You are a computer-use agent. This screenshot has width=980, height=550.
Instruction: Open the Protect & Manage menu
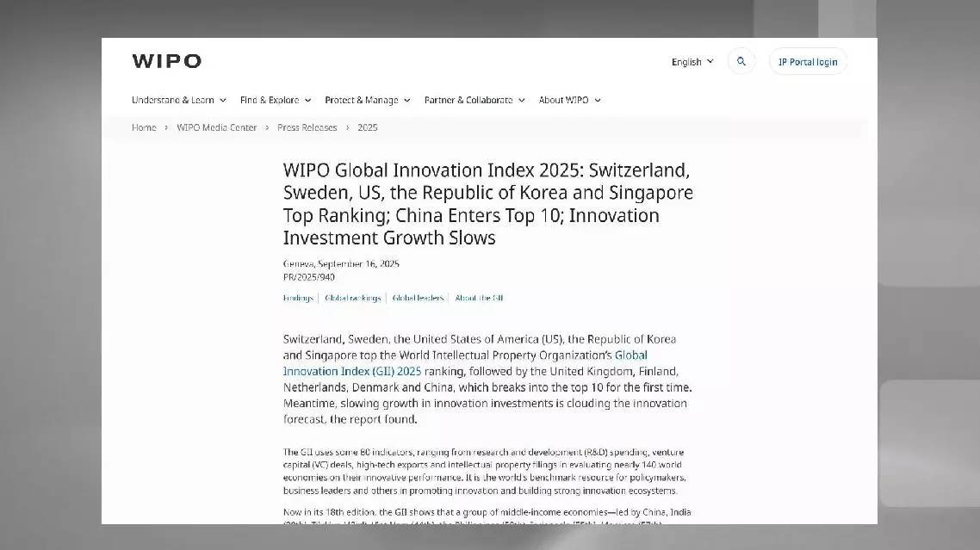(368, 101)
